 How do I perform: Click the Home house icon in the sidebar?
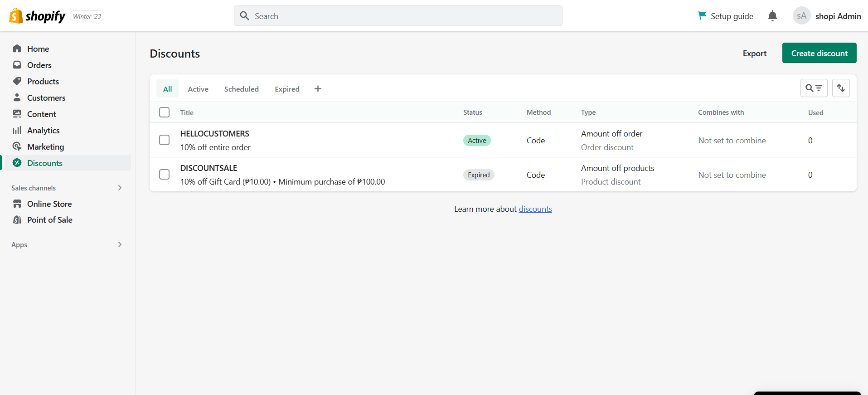pyautogui.click(x=17, y=49)
